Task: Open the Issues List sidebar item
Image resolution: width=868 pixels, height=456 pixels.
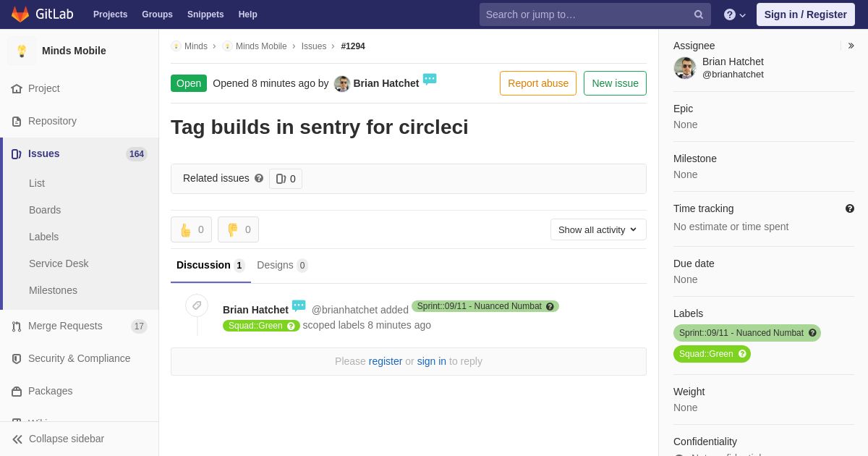Action: pos(37,183)
